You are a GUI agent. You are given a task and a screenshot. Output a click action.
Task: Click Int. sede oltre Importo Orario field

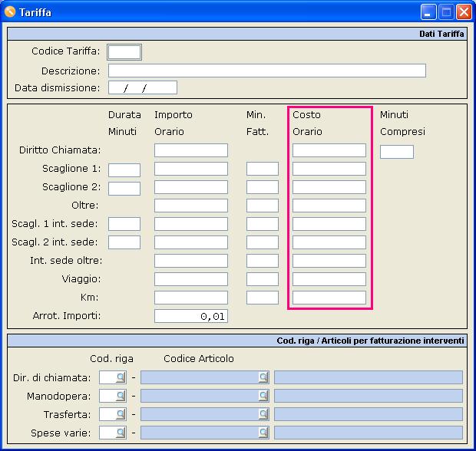pos(191,261)
